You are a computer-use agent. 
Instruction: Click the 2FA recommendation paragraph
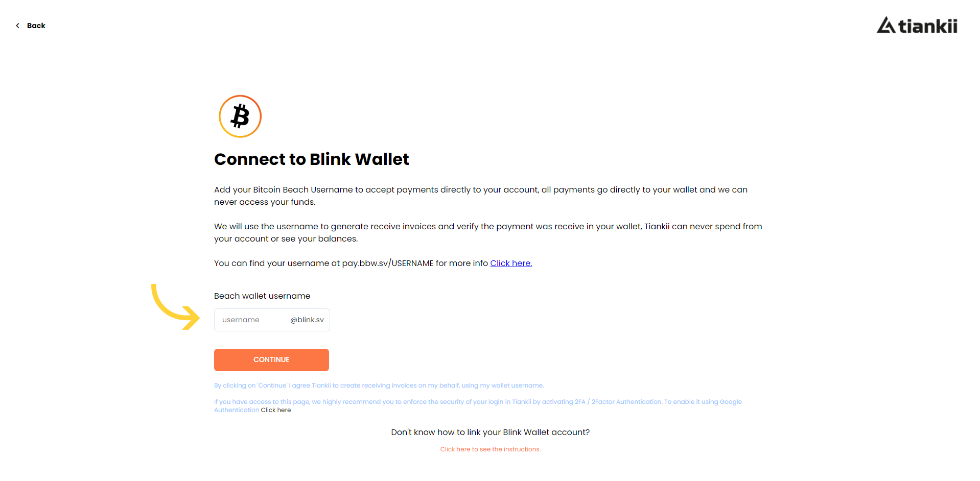point(478,406)
